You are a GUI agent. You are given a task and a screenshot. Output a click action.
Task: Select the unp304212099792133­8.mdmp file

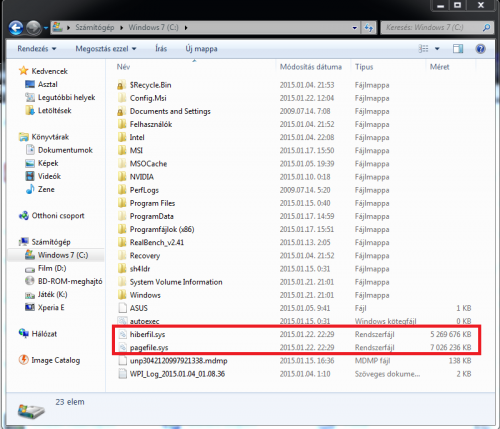(x=178, y=361)
